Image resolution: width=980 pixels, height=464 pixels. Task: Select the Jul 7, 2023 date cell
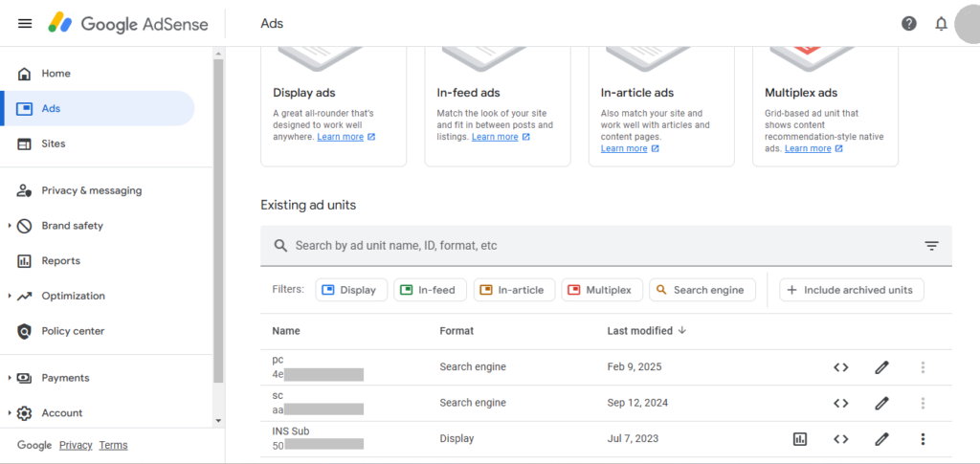[633, 439]
